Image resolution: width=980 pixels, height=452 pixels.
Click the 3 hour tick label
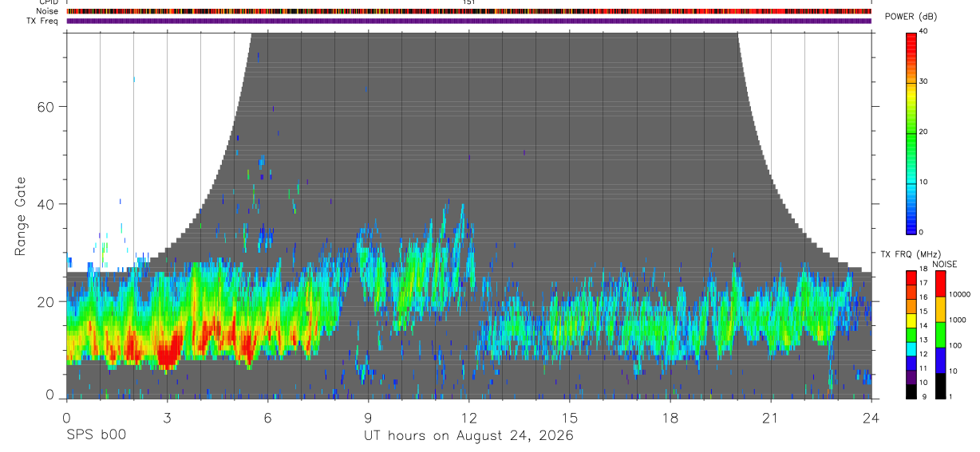(167, 418)
